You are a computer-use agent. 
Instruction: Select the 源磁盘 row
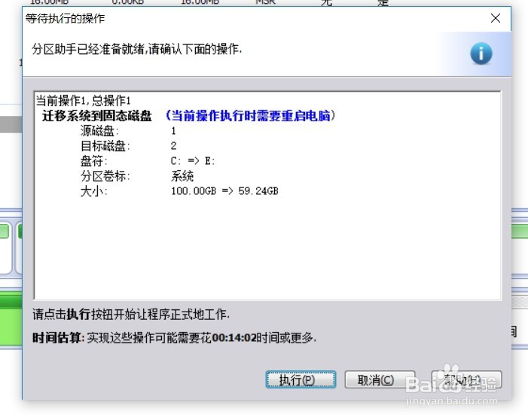click(x=128, y=130)
